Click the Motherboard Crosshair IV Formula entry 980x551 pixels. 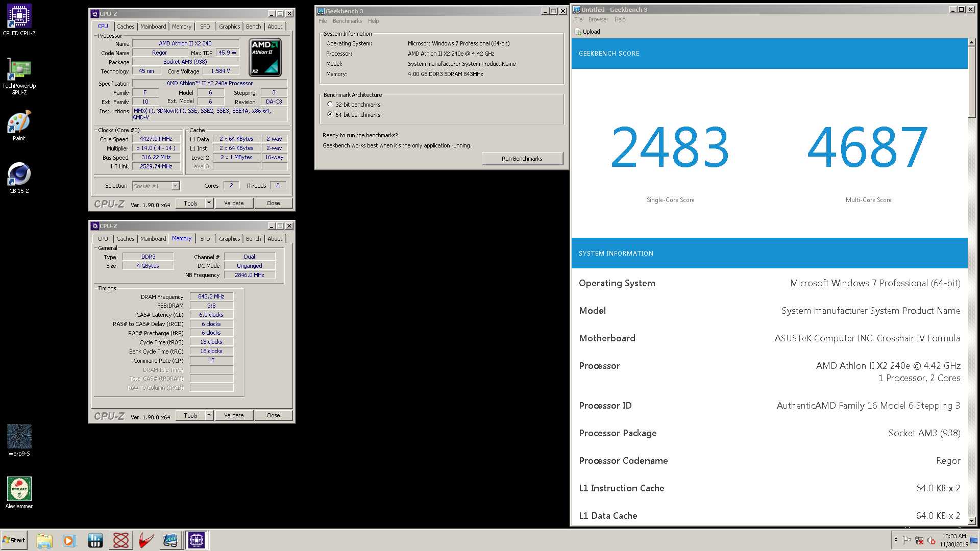click(770, 338)
